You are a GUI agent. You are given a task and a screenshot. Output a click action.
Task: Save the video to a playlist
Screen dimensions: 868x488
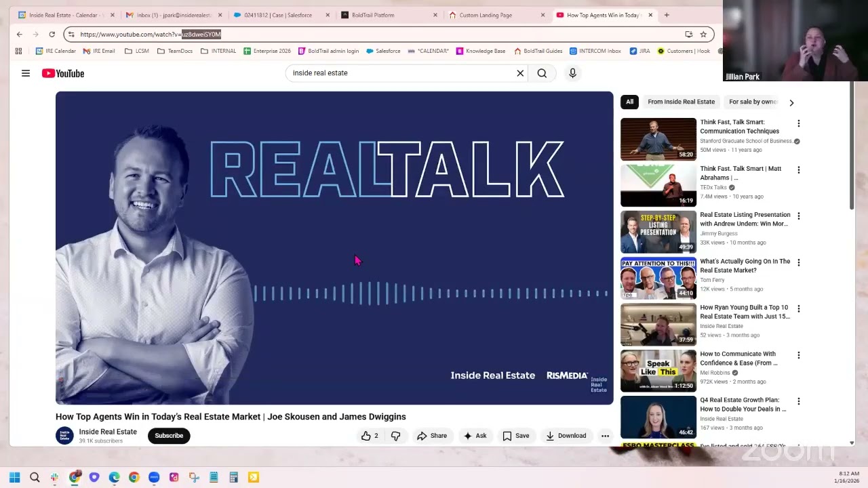pos(515,436)
